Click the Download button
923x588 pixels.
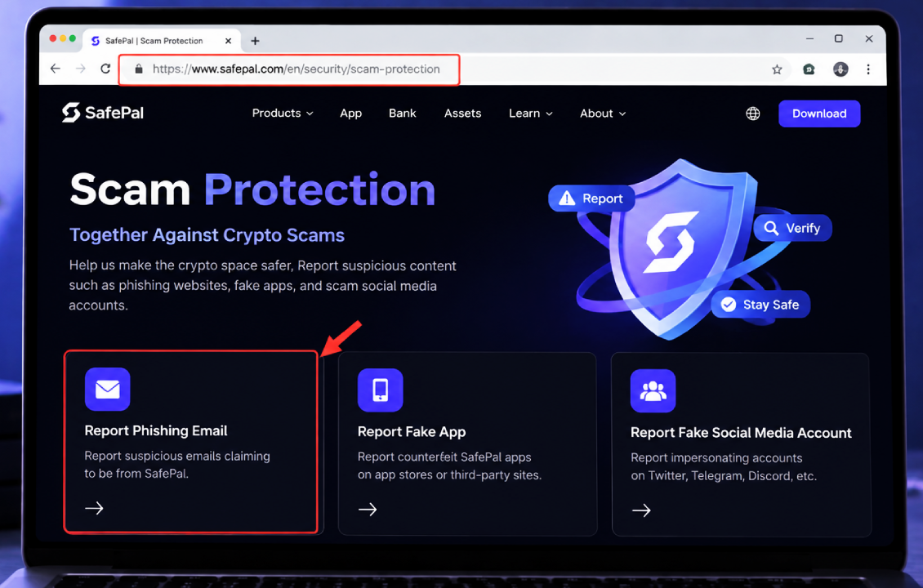[819, 114]
